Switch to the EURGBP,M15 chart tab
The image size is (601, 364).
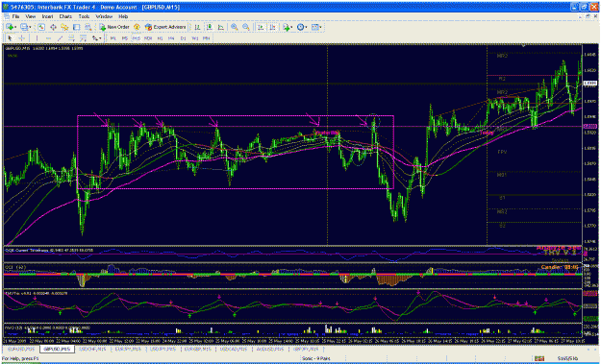[x=197, y=349]
